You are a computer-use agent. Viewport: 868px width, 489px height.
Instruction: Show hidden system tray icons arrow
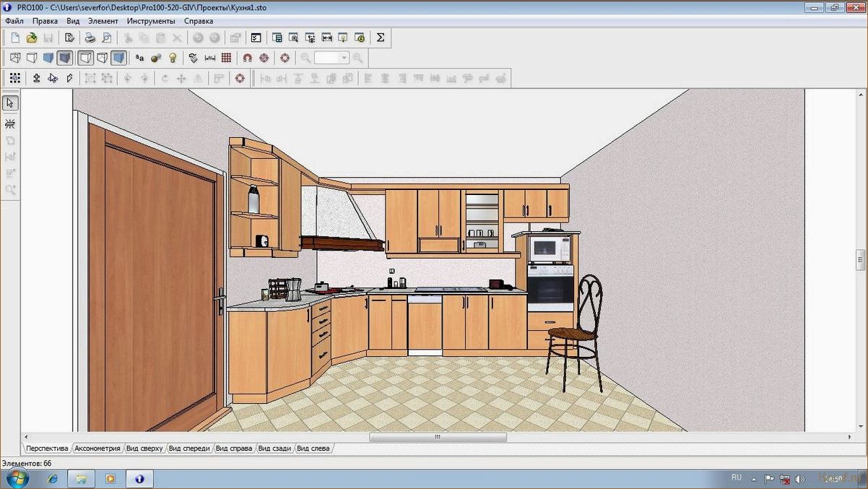click(753, 478)
